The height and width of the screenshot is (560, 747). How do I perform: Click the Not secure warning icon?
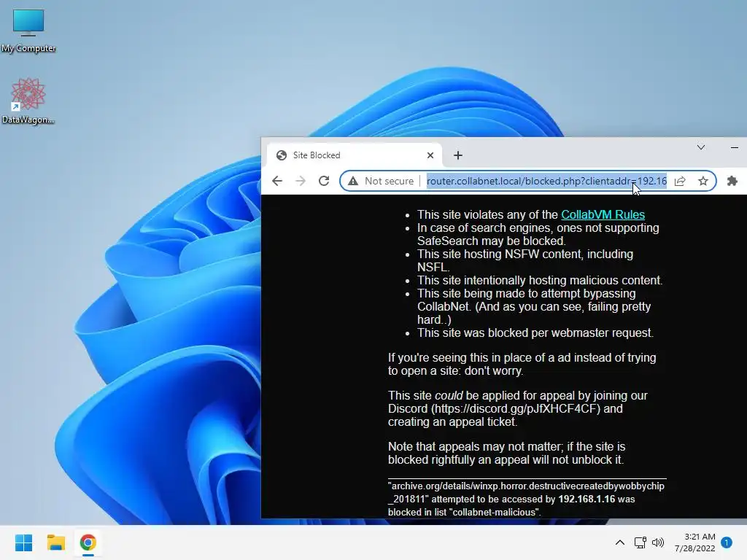[353, 181]
